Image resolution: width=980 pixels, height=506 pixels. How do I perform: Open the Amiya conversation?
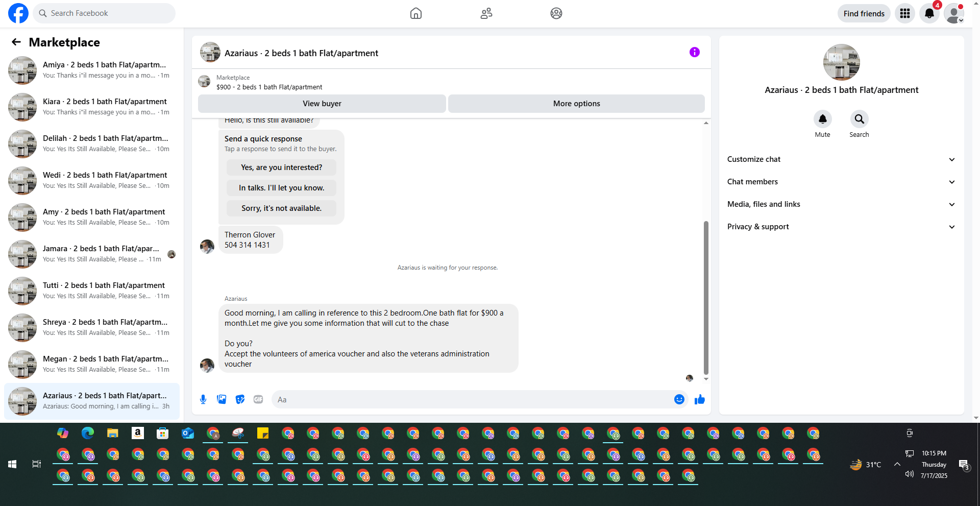[x=92, y=70]
